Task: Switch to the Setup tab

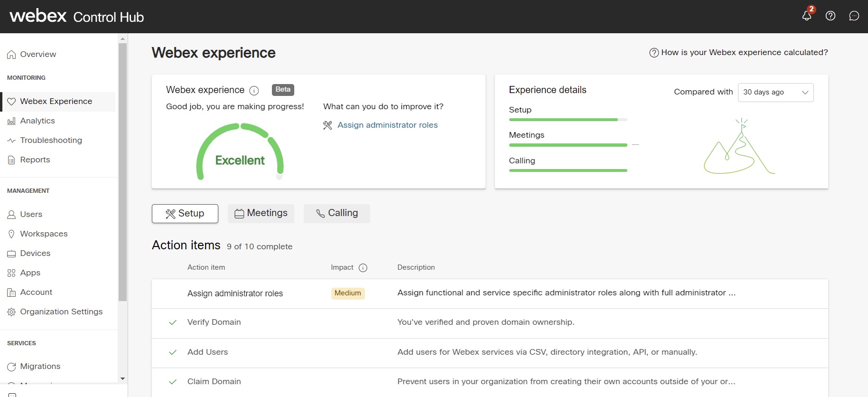Action: (x=185, y=214)
